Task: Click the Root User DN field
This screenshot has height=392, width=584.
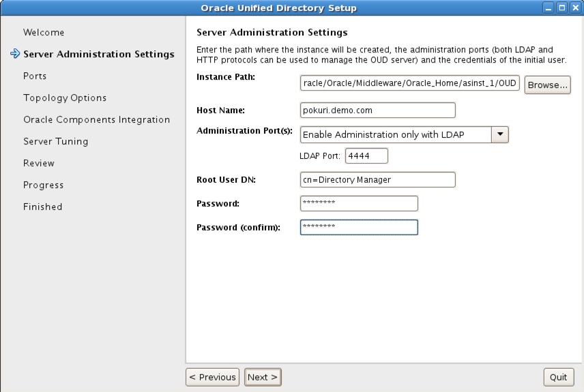Action: coord(378,179)
